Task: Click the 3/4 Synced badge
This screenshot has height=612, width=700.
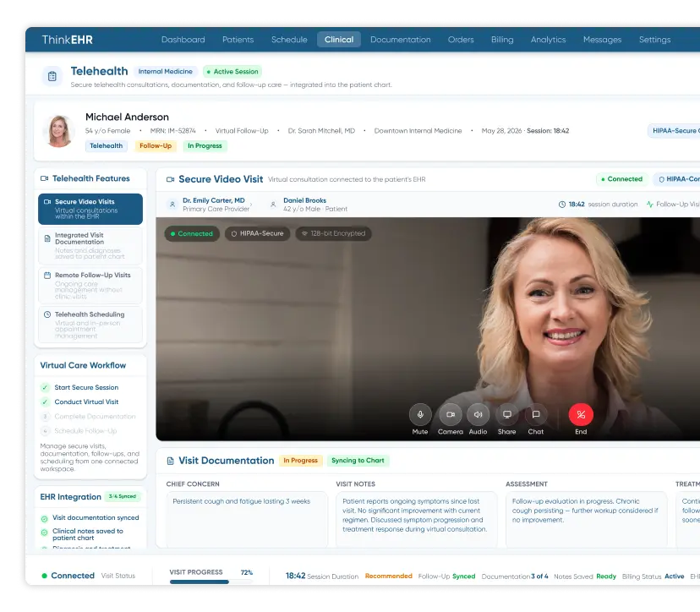Action: click(123, 496)
